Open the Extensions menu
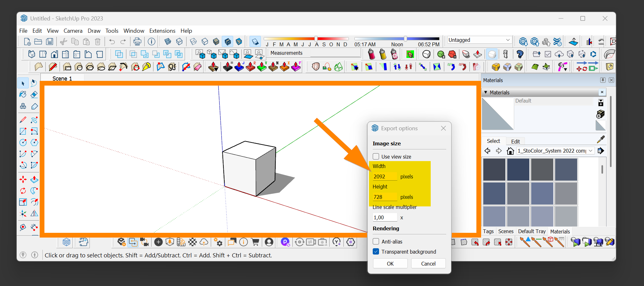Screen dimensions: 644x286 tap(162, 31)
